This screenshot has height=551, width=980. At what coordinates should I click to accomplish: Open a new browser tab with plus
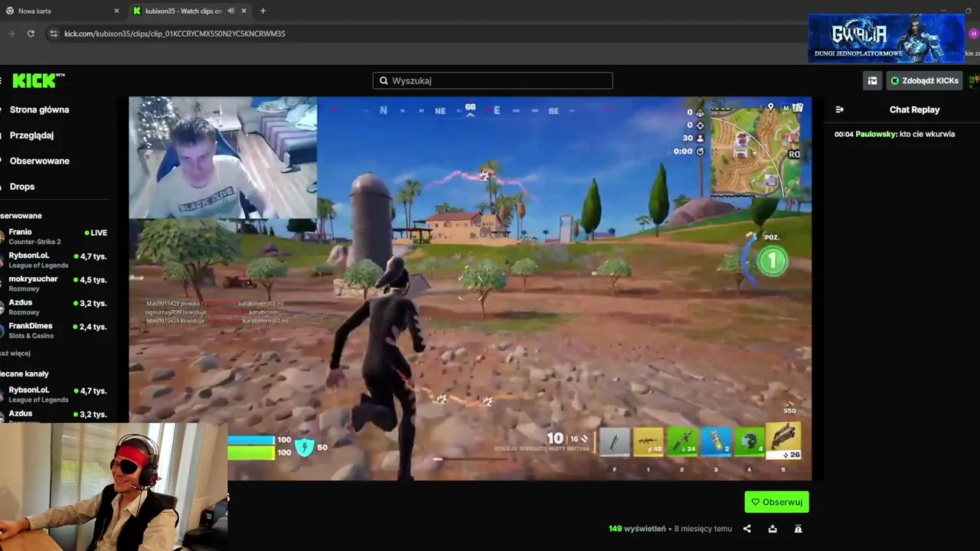click(x=263, y=11)
